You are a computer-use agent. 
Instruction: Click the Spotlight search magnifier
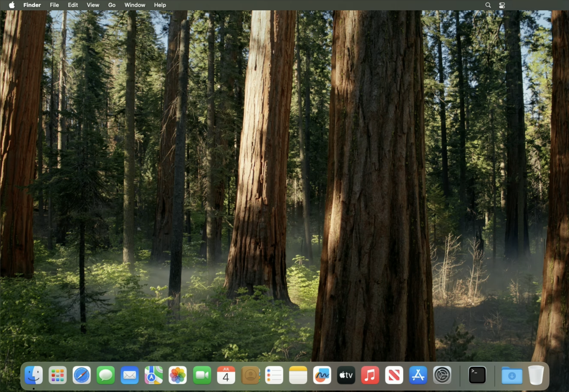click(488, 5)
